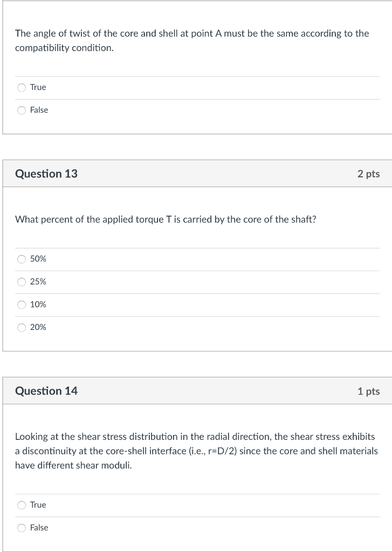This screenshot has height=552, width=392.
Task: Choose the 25% radio button in Question 13
Action: click(22, 282)
